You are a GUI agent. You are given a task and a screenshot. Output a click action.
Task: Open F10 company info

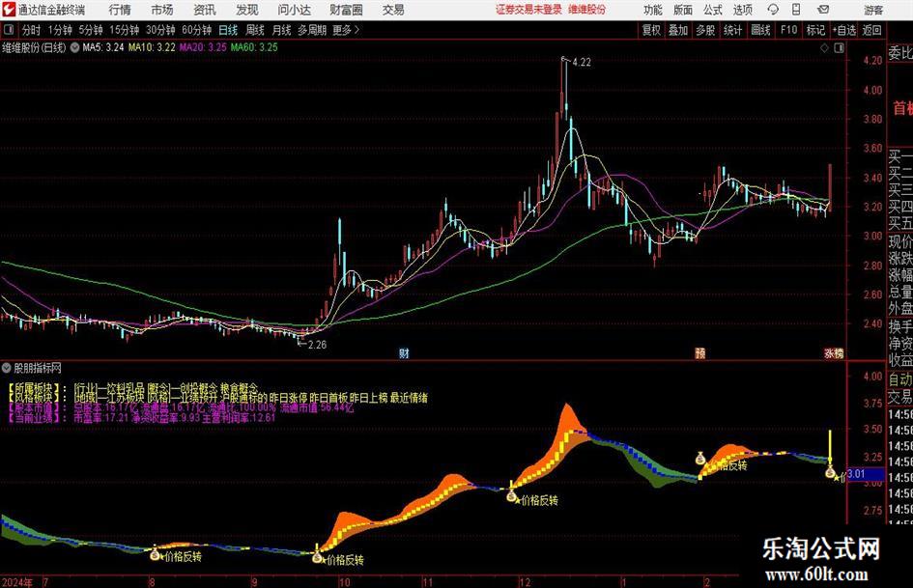click(788, 30)
